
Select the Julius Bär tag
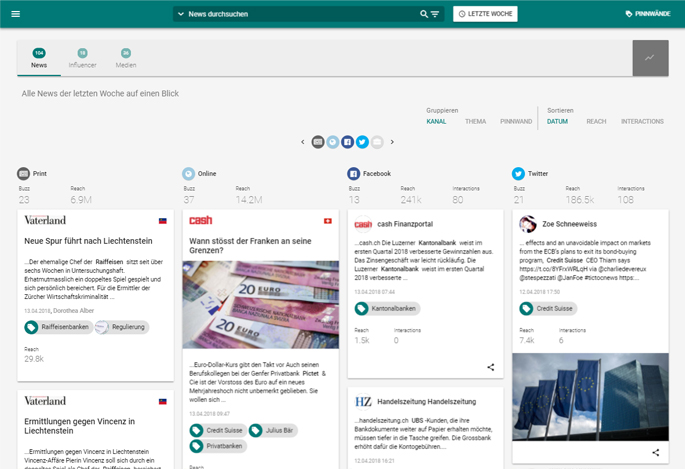click(x=273, y=430)
